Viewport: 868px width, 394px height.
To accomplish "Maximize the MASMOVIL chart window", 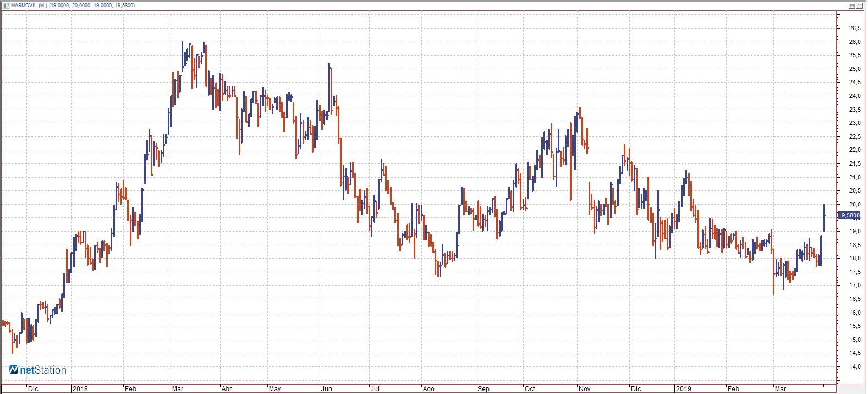I will click(852, 6).
